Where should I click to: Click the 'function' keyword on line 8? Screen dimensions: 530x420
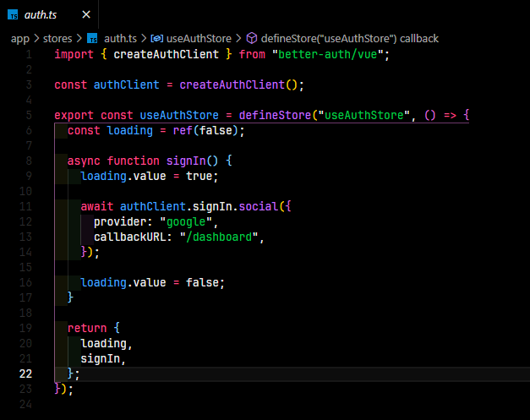point(134,161)
